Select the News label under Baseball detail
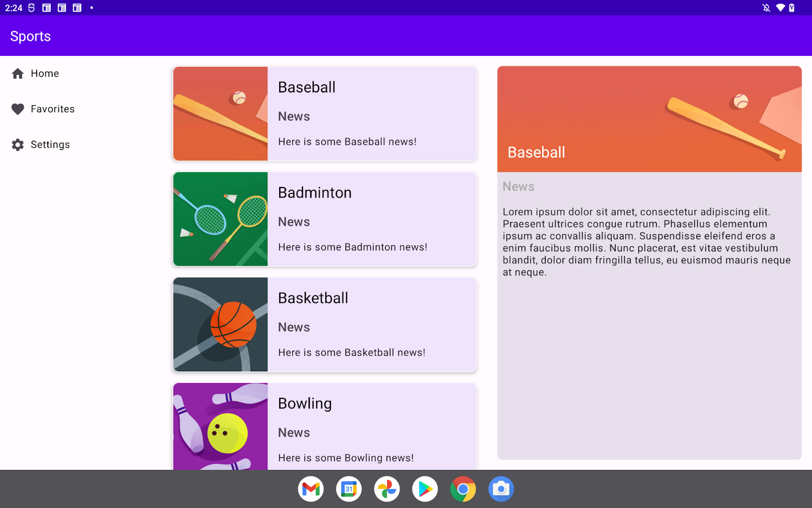The width and height of the screenshot is (812, 508). (518, 186)
